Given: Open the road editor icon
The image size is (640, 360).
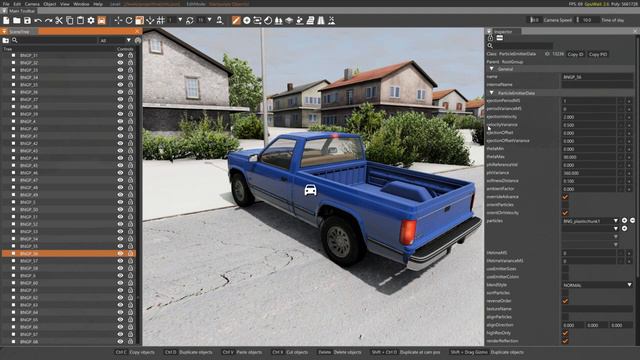Looking at the screenshot, I should [x=321, y=20].
